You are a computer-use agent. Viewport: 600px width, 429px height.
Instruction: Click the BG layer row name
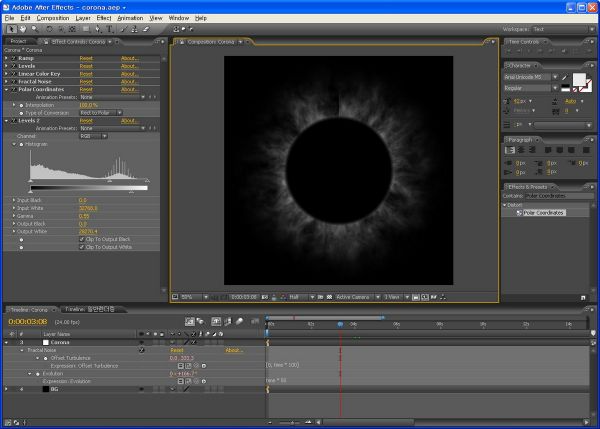tap(54, 389)
